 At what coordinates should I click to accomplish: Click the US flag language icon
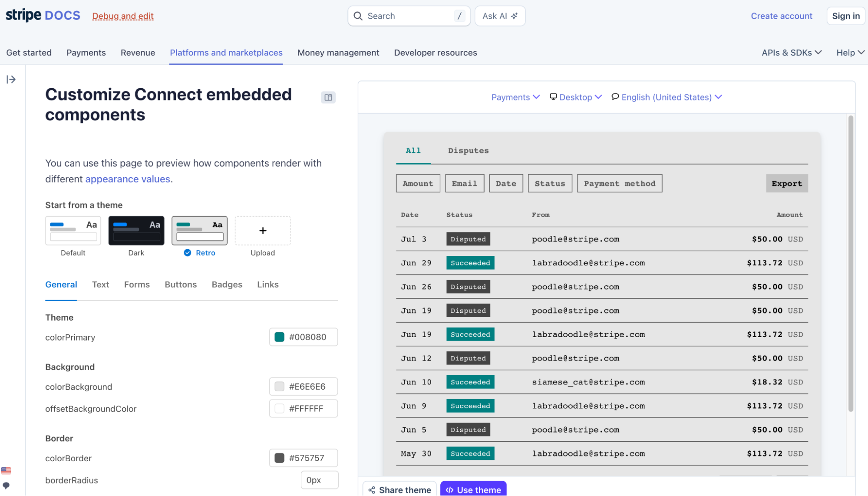click(x=6, y=471)
